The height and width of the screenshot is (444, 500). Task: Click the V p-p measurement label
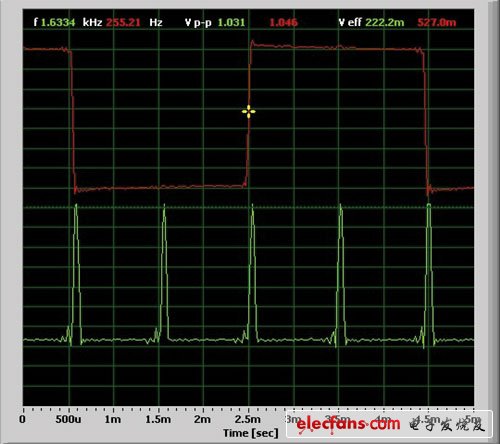198,22
